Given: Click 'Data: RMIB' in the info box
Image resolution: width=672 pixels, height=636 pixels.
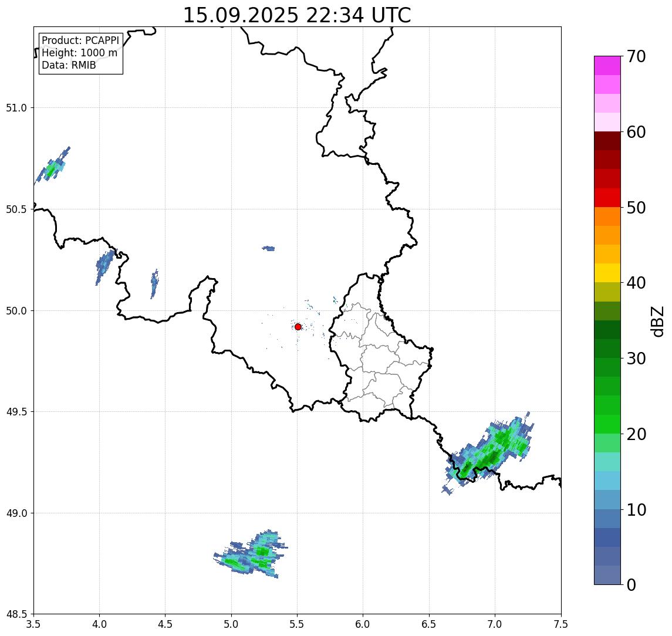Looking at the screenshot, I should pos(69,66).
